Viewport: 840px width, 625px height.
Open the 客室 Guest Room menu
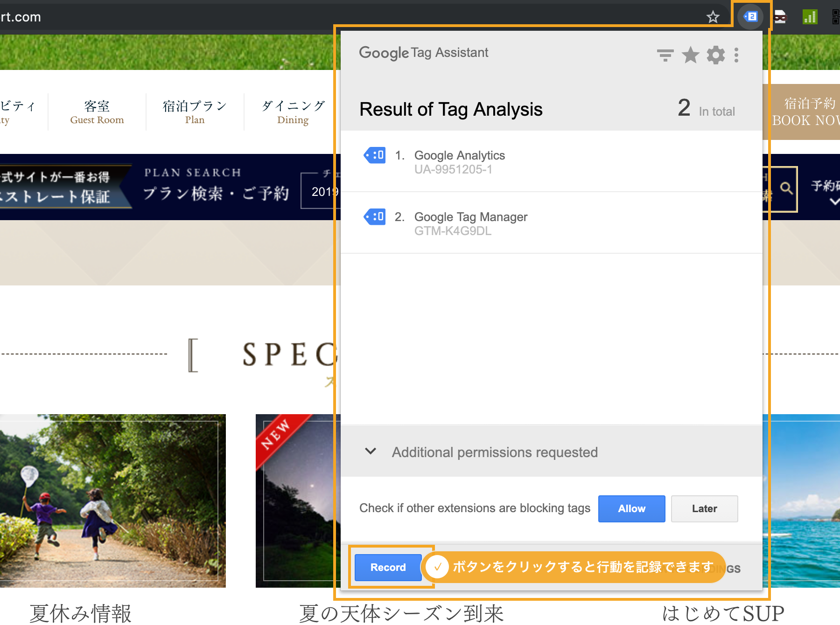coord(97,112)
